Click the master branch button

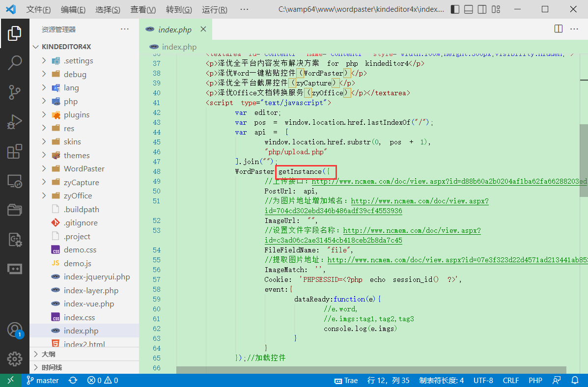(42, 380)
